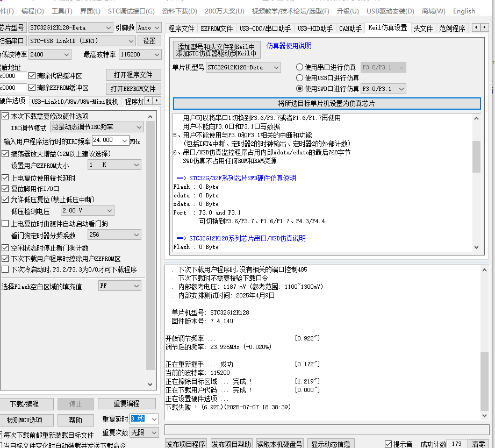Enable 上电复位时由硬件自动启动看门狗 checkbox
Viewport: 495px width, 448px height.
pyautogui.click(x=5, y=224)
